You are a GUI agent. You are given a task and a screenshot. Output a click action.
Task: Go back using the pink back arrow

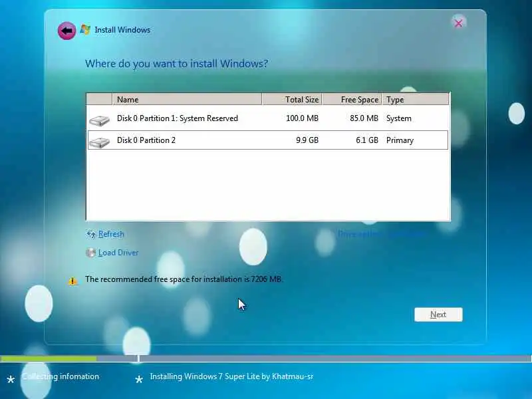pos(66,31)
